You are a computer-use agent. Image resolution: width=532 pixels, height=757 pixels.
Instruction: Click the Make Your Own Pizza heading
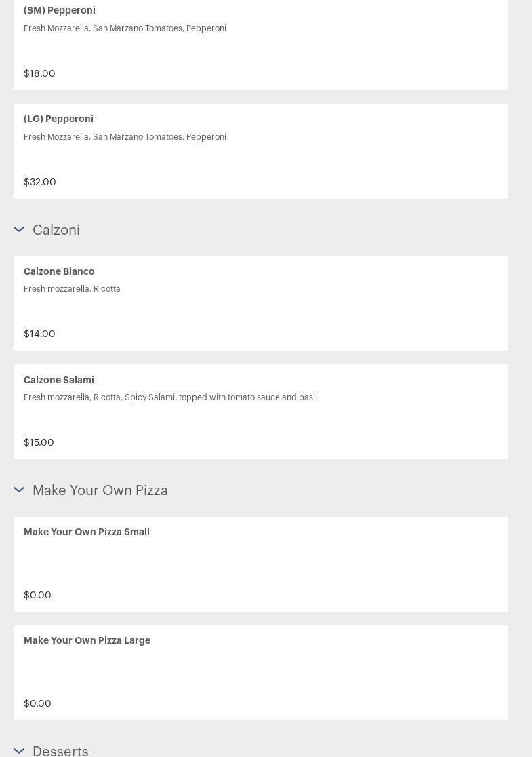(100, 490)
